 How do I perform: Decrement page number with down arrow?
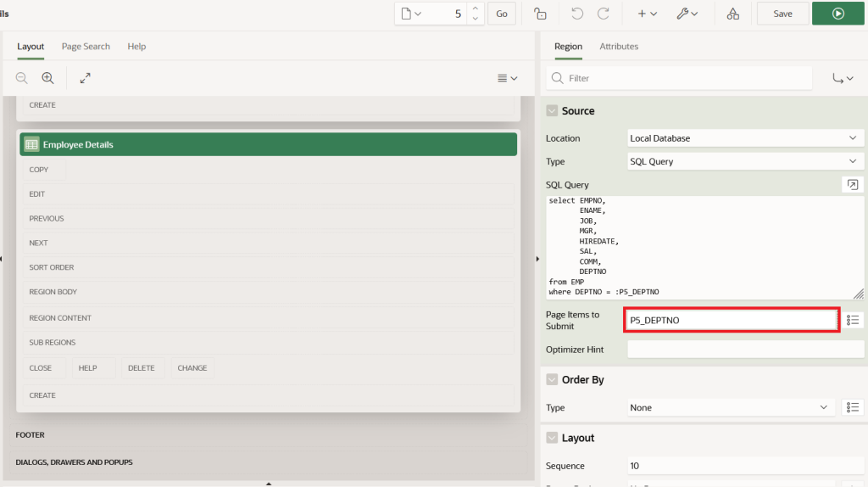pos(475,19)
